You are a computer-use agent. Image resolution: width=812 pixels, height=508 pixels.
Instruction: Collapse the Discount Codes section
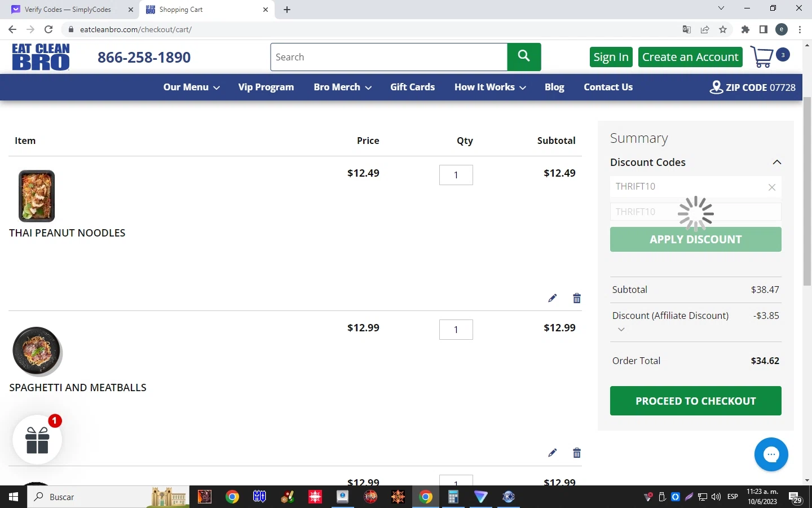[776, 163]
